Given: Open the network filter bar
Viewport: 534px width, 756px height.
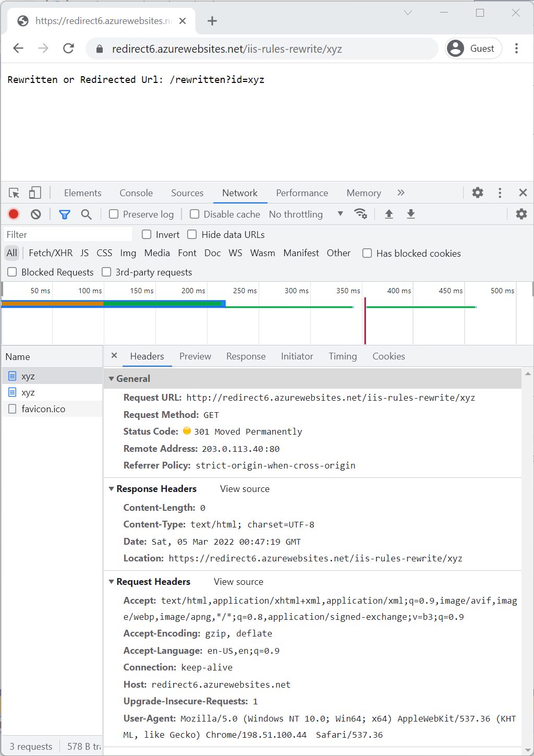Looking at the screenshot, I should click(64, 214).
